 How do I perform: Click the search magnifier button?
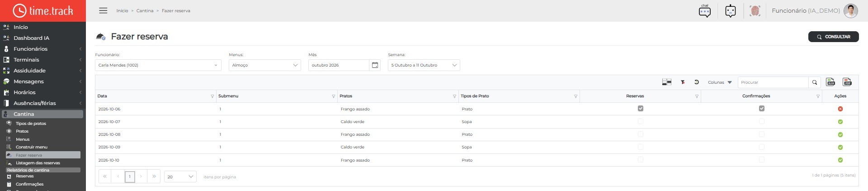tap(814, 82)
